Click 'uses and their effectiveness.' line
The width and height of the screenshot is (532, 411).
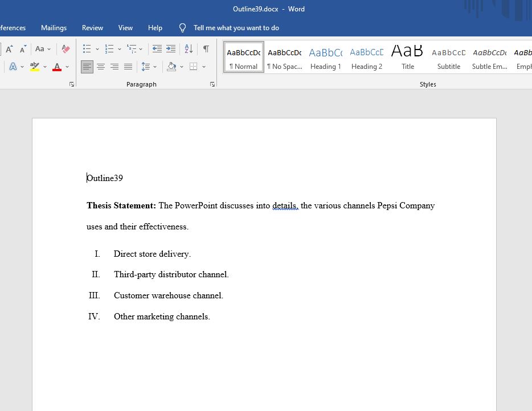(x=137, y=227)
